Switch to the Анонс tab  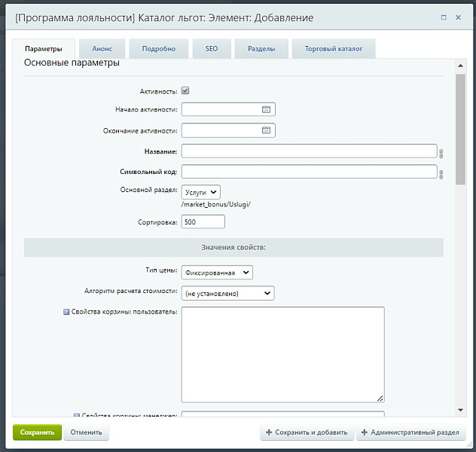(x=102, y=49)
